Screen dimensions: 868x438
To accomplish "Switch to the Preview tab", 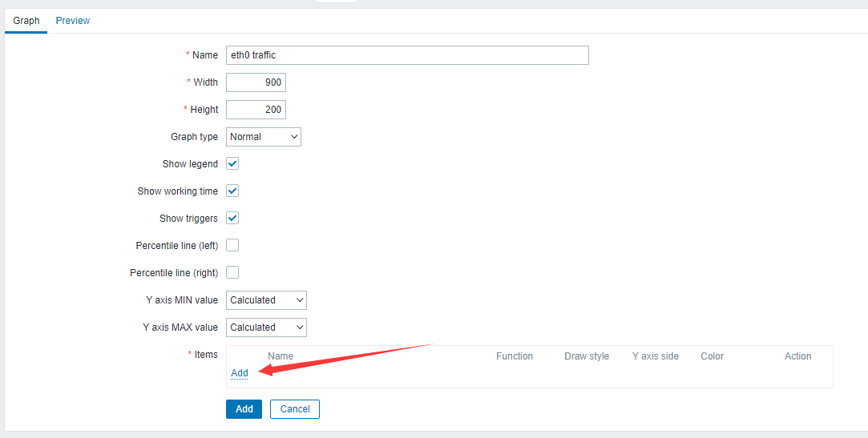I will [72, 21].
